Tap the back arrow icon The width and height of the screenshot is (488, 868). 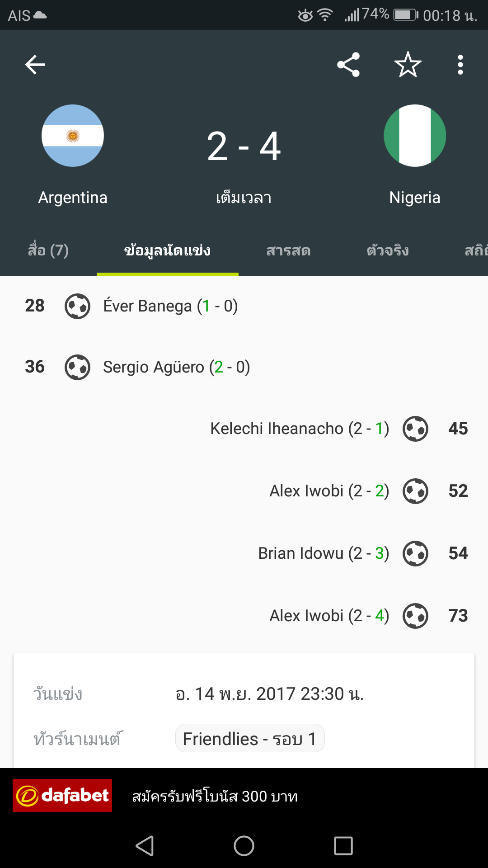coord(35,65)
